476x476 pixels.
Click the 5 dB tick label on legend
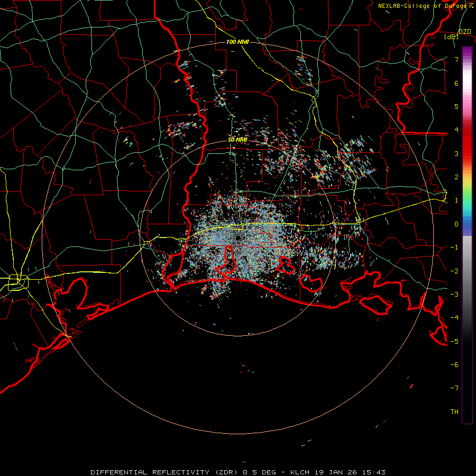point(456,106)
